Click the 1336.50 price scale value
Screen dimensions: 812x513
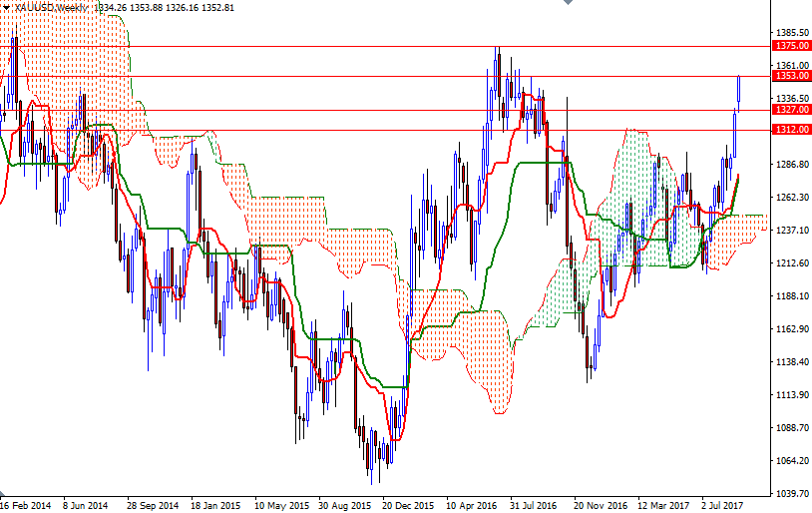point(792,99)
